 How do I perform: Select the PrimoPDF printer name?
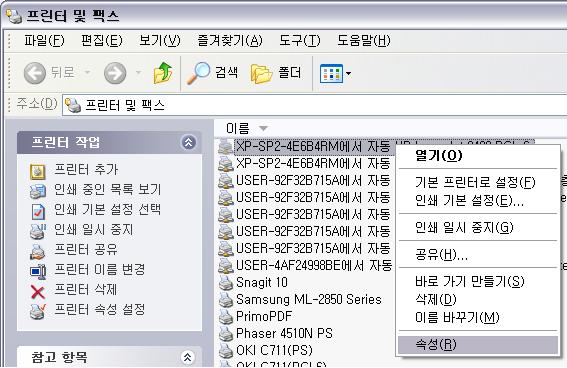tap(264, 317)
